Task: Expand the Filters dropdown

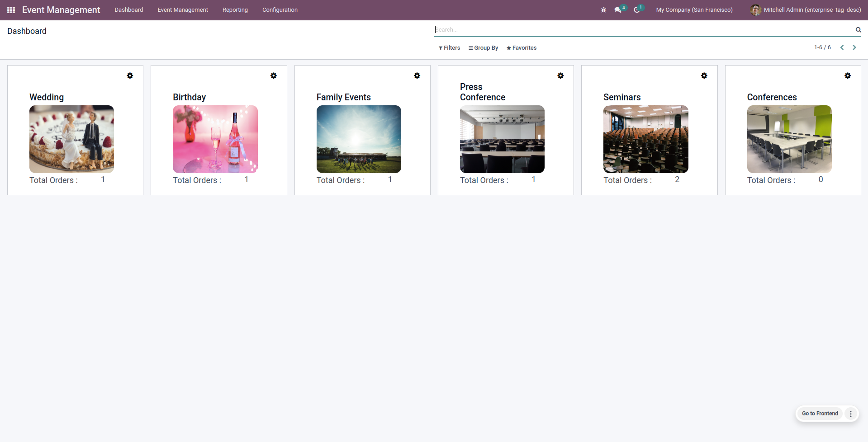Action: point(449,48)
